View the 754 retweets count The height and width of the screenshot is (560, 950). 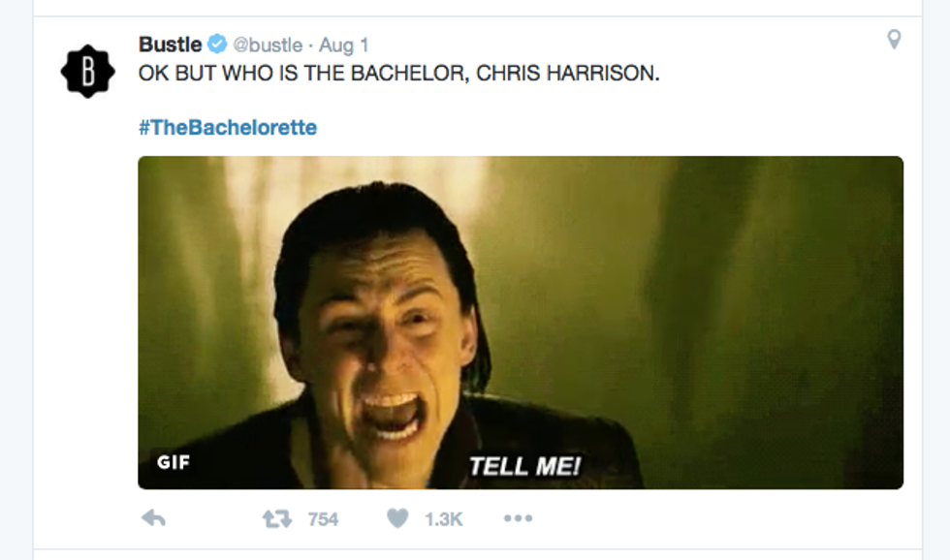pyautogui.click(x=323, y=519)
